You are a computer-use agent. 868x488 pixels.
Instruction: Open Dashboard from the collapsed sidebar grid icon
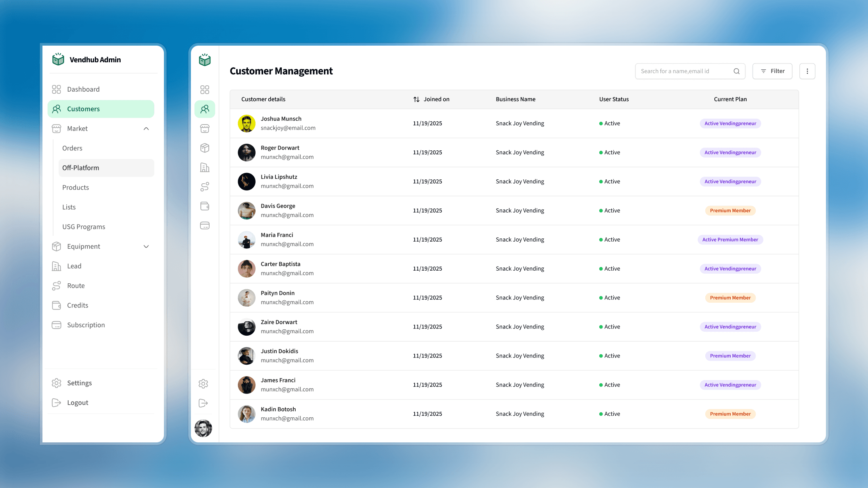click(205, 90)
